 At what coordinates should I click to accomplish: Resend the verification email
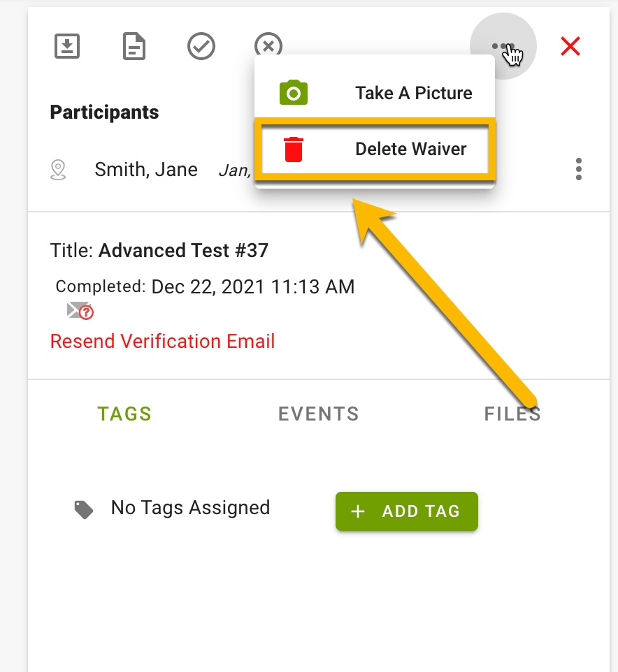point(163,341)
